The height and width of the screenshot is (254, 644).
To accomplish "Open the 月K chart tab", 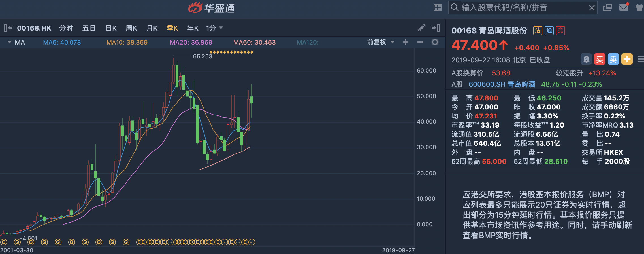I will [152, 28].
